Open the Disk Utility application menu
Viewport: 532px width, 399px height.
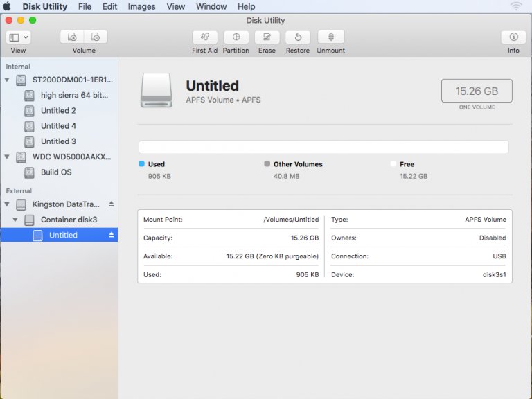tap(45, 6)
